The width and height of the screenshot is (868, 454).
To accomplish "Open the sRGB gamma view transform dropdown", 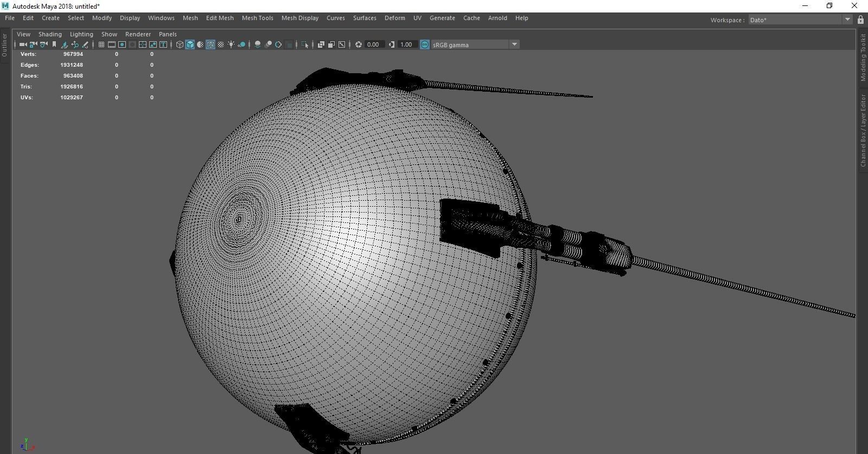I will 475,44.
